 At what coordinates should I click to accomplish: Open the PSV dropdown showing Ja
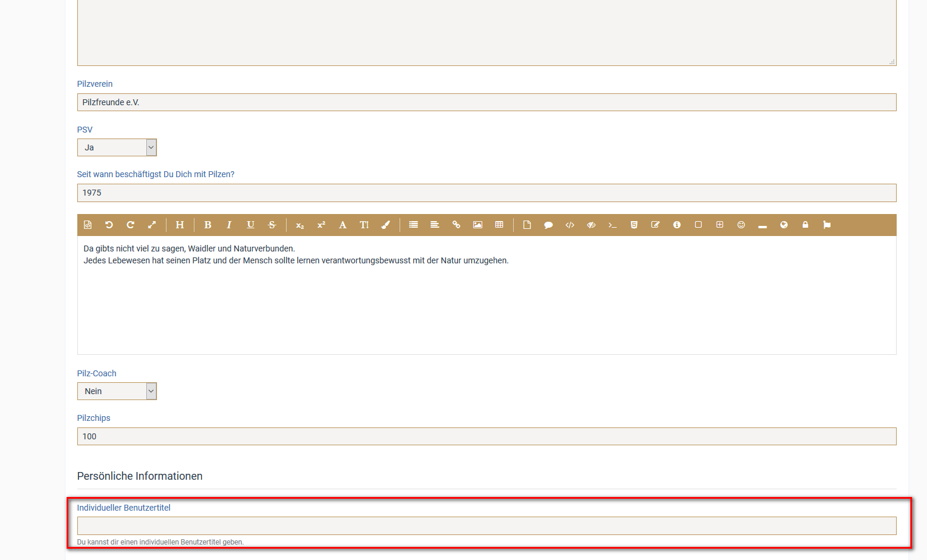[x=117, y=147]
